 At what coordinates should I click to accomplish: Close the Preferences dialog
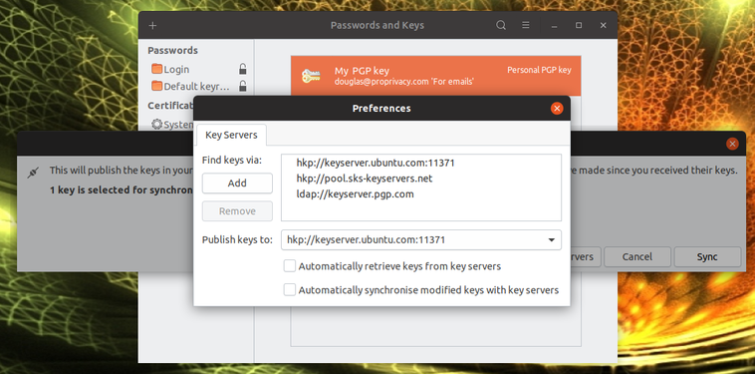click(557, 108)
